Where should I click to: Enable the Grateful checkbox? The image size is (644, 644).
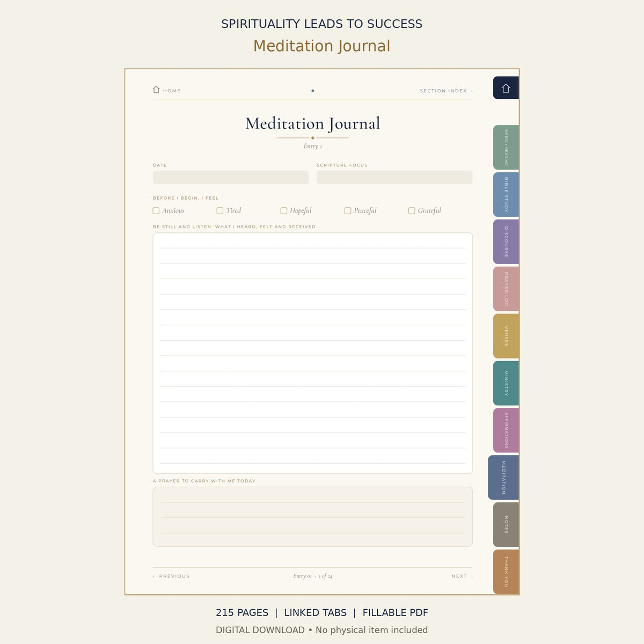point(412,211)
